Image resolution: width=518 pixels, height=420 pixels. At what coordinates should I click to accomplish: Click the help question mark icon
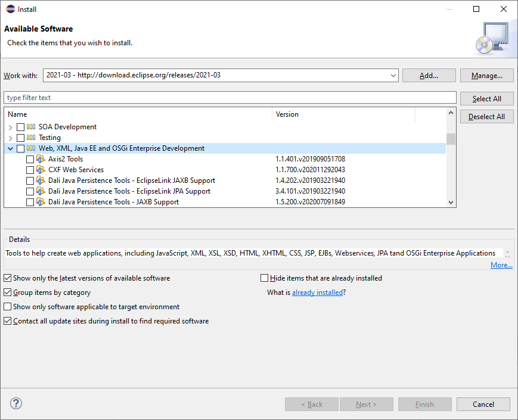16,404
